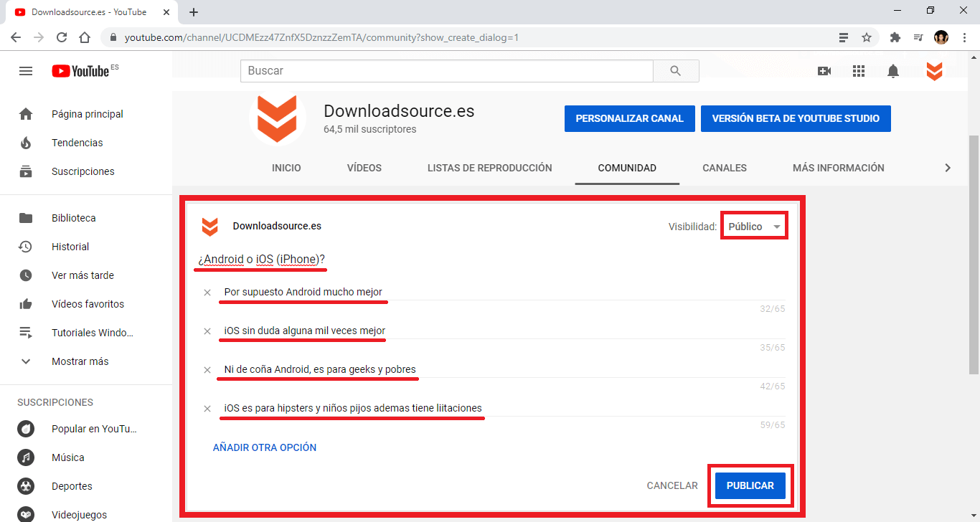Click the poll question '¿Android o iOS (iPhone)?'

pos(262,259)
